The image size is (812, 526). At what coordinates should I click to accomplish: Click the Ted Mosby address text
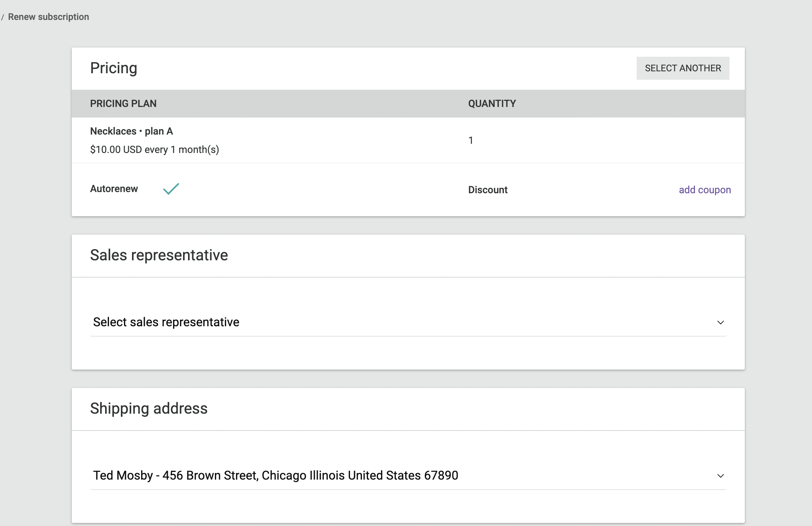[x=276, y=475]
